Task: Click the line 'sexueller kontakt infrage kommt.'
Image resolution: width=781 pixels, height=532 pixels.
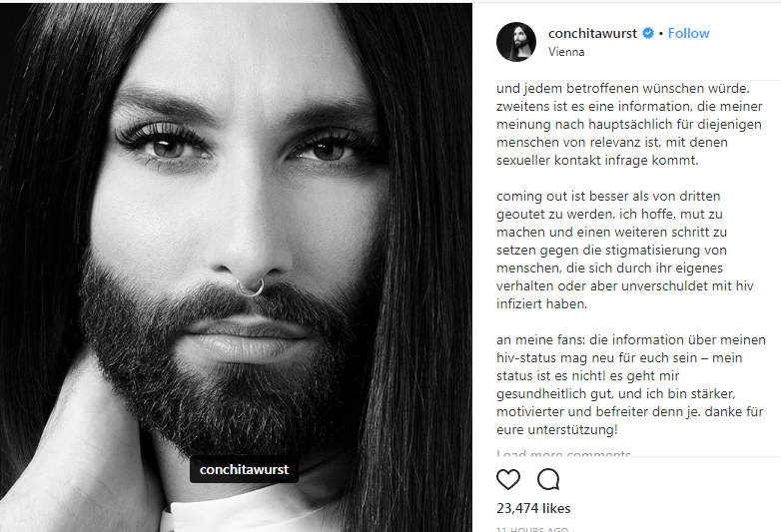Action: pyautogui.click(x=597, y=161)
